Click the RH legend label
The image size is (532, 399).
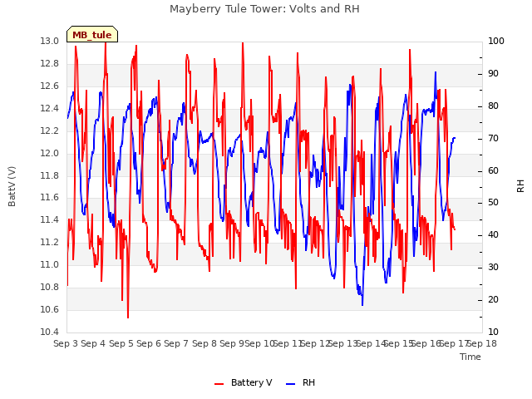(308, 382)
